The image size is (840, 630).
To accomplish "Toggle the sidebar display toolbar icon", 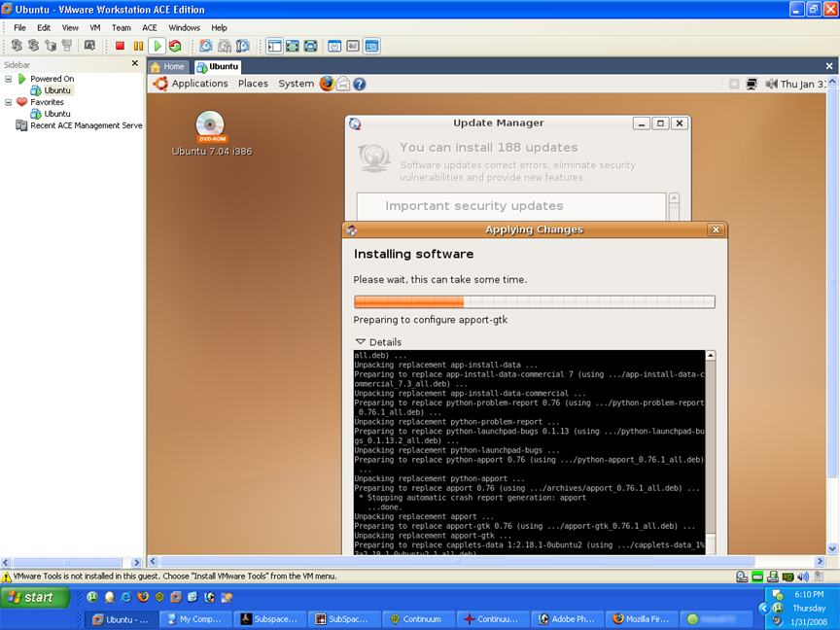I will (x=274, y=46).
